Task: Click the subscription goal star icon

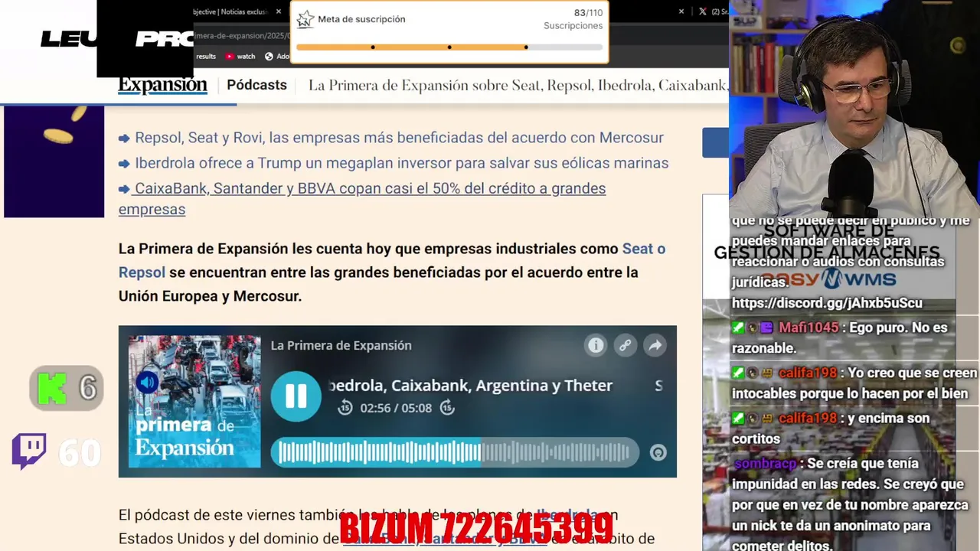Action: pyautogui.click(x=305, y=19)
